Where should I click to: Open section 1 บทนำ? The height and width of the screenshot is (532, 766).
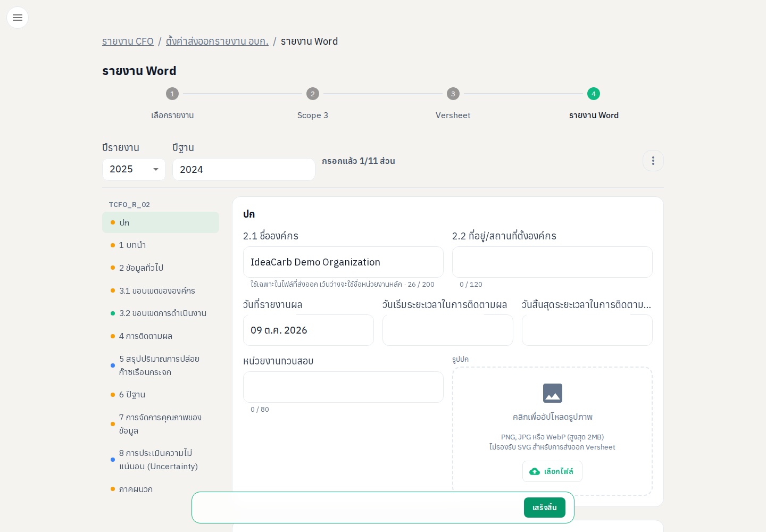click(x=161, y=245)
